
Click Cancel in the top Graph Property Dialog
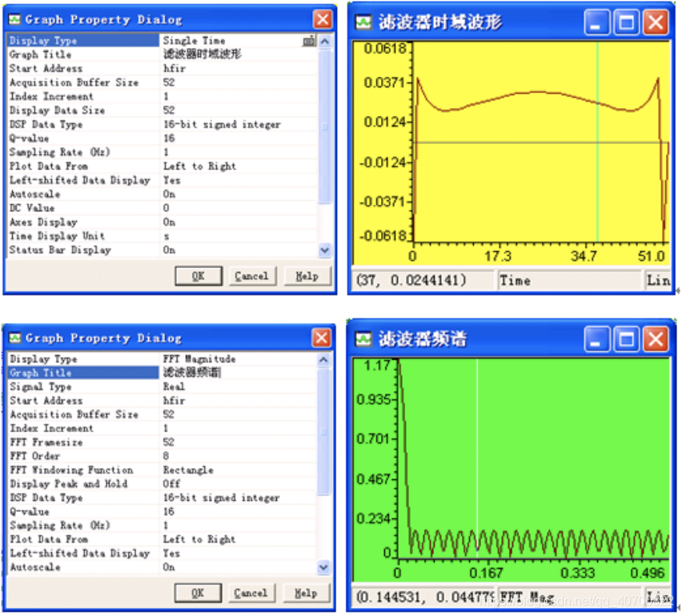coord(252,276)
